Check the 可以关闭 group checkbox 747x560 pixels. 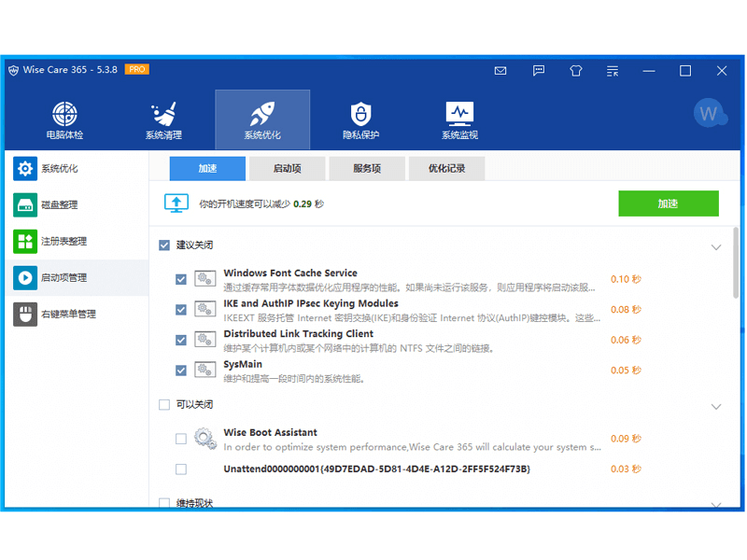164,405
